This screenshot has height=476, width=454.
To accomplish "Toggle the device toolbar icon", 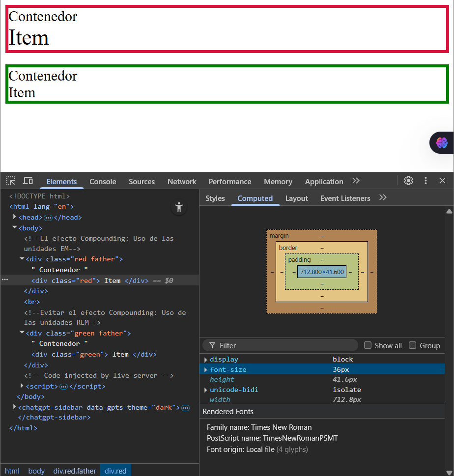I will (x=28, y=181).
